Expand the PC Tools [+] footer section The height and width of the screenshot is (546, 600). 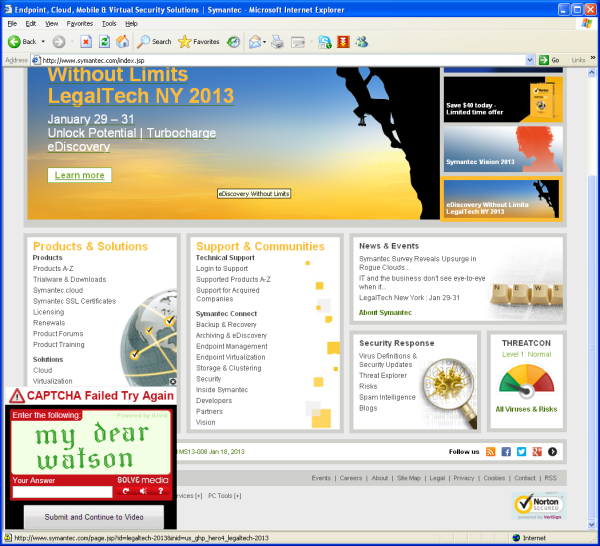[x=225, y=495]
